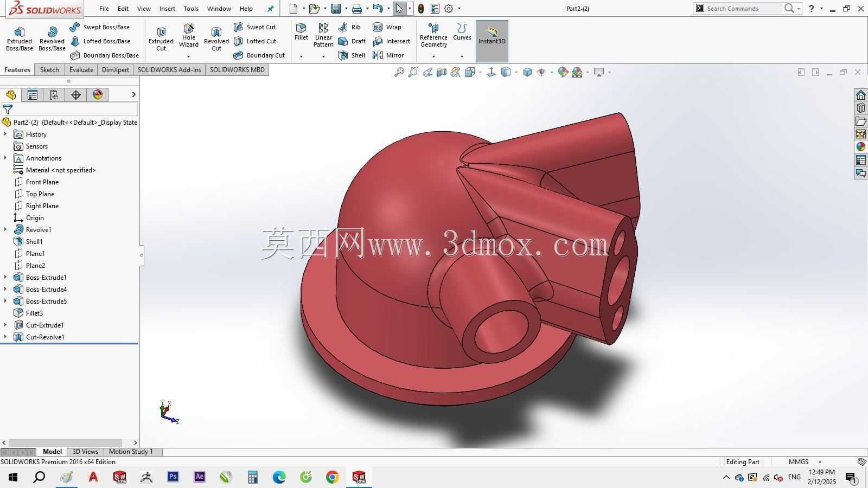Open the Hole Wizard tool
Image resolution: width=868 pixels, height=488 pixels.
[189, 35]
